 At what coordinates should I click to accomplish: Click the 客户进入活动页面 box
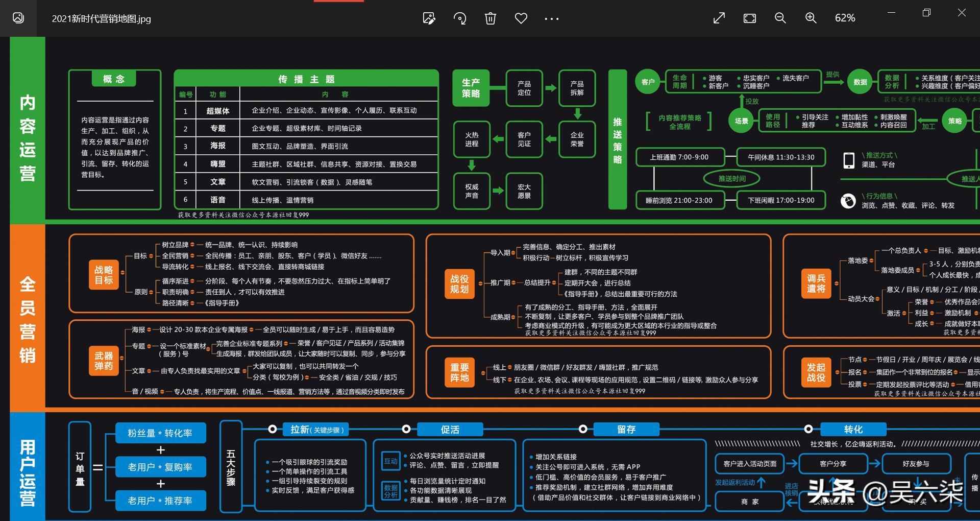[750, 464]
